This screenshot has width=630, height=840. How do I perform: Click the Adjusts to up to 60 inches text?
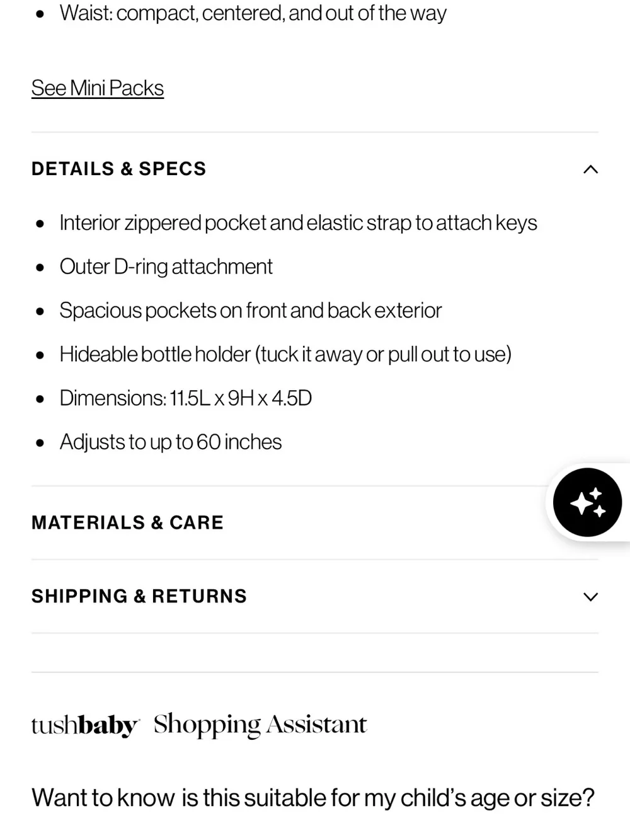pyautogui.click(x=171, y=442)
